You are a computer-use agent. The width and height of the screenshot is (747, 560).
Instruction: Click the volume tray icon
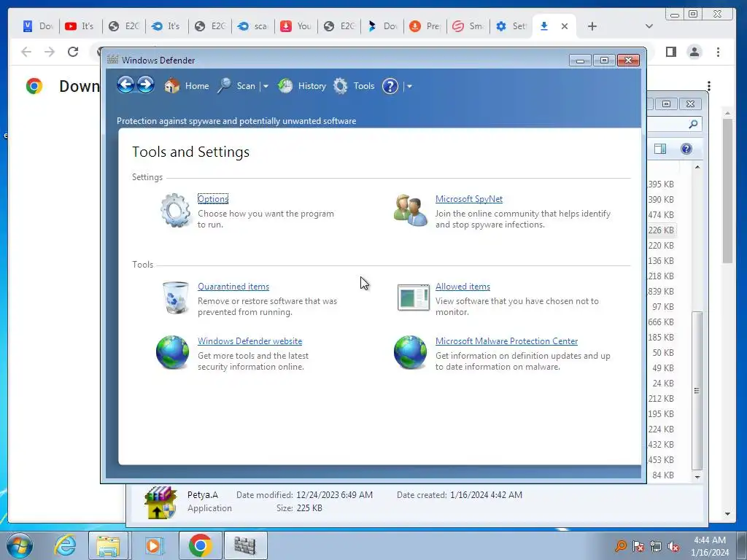pos(673,546)
